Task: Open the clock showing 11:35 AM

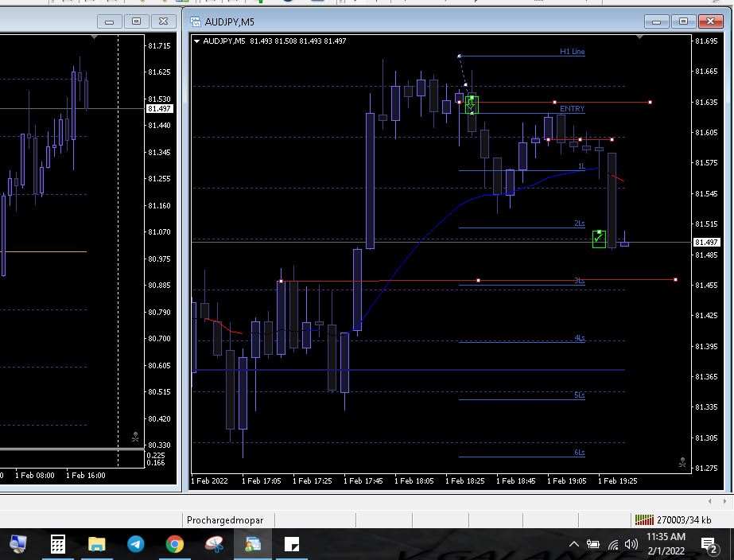Action: (666, 544)
